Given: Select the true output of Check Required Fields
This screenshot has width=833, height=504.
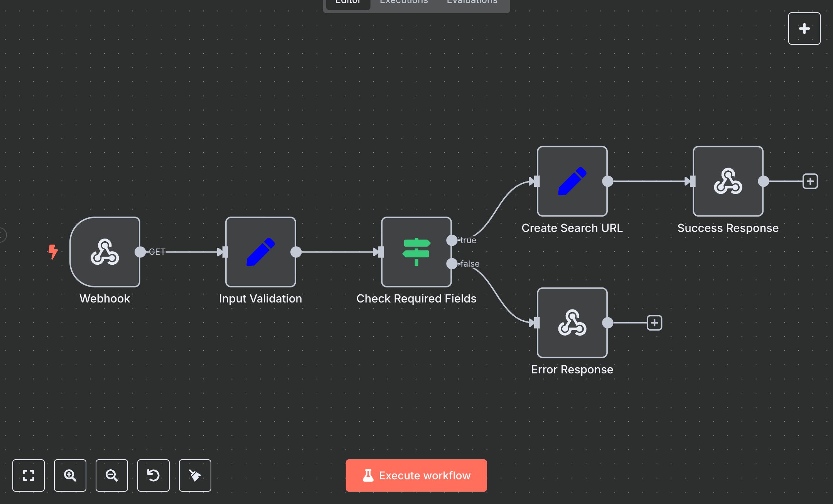Looking at the screenshot, I should point(452,240).
